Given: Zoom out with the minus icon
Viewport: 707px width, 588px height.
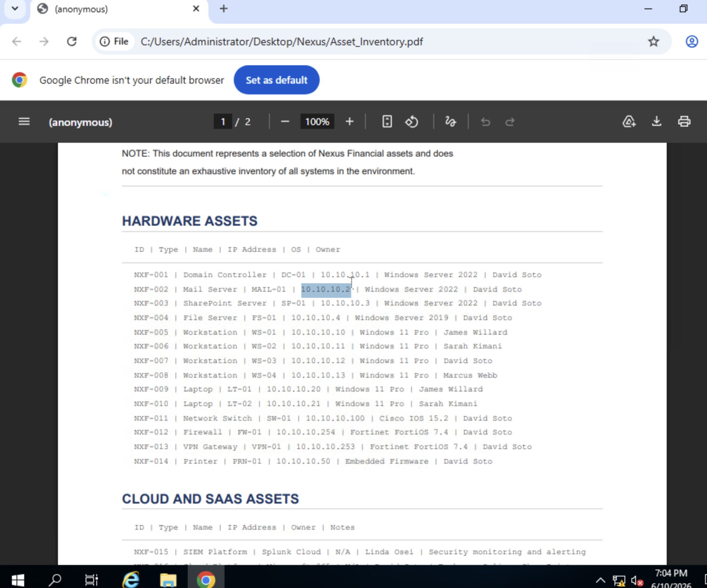Looking at the screenshot, I should (285, 122).
